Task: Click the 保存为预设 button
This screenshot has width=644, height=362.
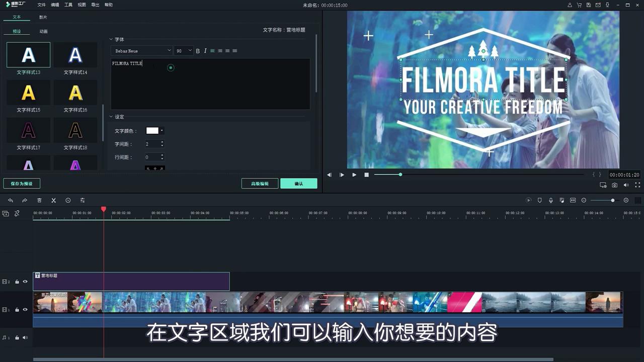Action: click(x=22, y=184)
